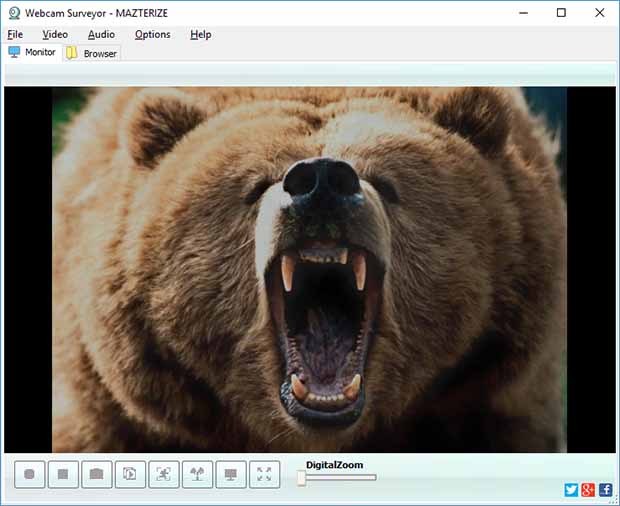Minimize the Webcam Surveyor window
The width and height of the screenshot is (620, 506).
tap(524, 13)
